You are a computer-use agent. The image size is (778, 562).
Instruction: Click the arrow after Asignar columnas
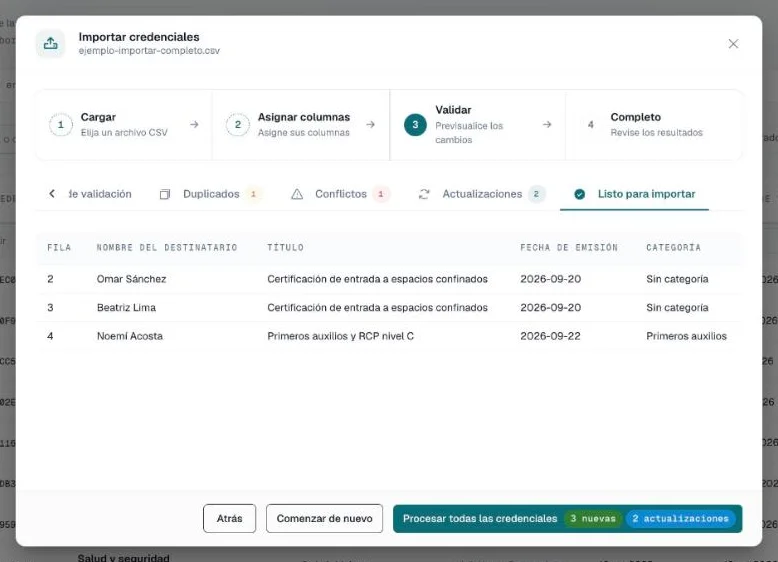(370, 125)
